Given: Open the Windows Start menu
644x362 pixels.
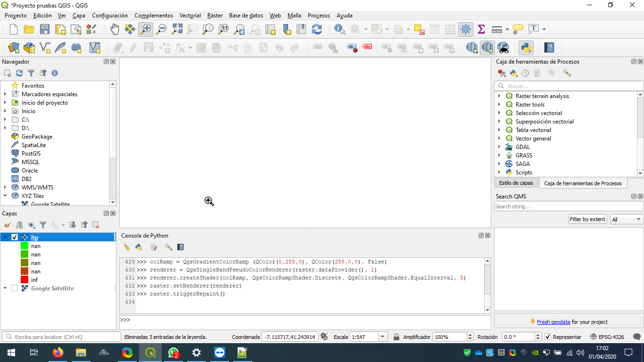Looking at the screenshot, I should [11, 353].
